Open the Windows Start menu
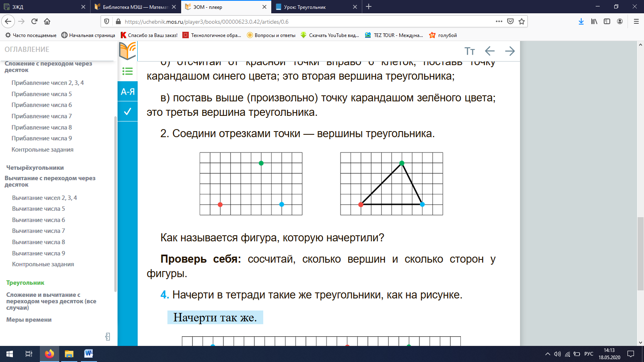This screenshot has width=644, height=362. (x=10, y=354)
